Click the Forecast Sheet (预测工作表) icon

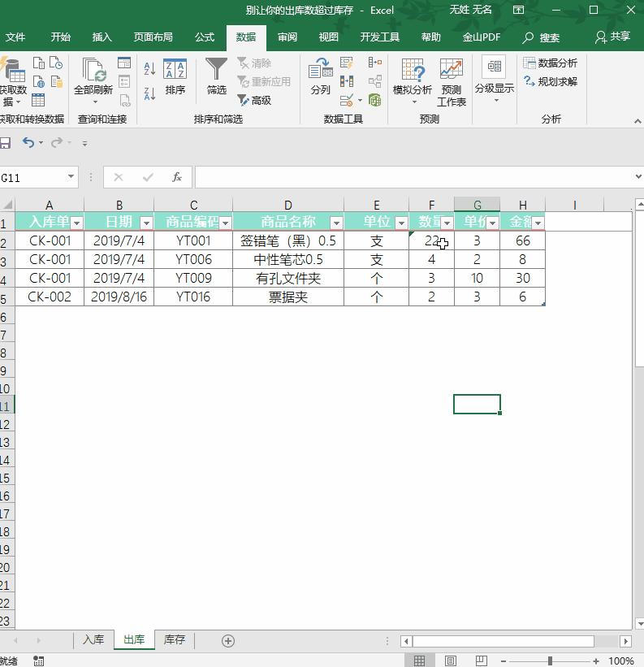click(452, 82)
